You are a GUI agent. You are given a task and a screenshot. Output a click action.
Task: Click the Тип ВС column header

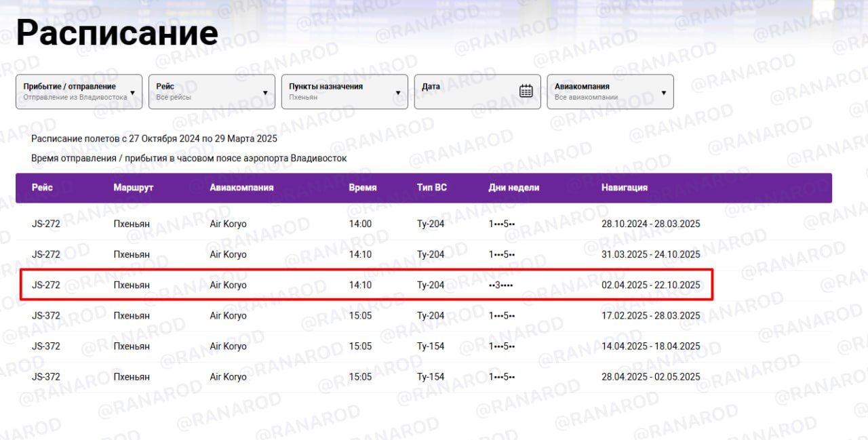432,188
